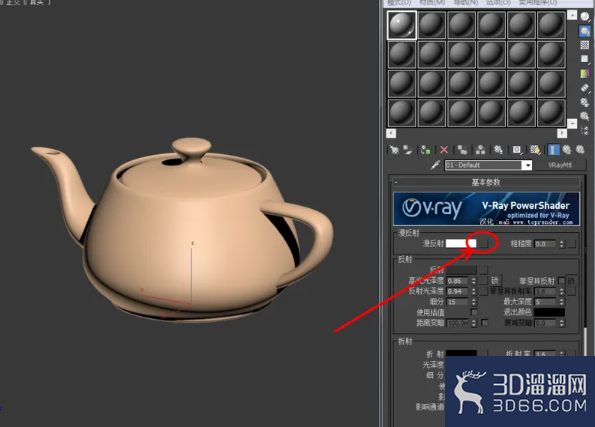Click the red X reset material icon
The width and height of the screenshot is (595, 427).
[x=444, y=150]
